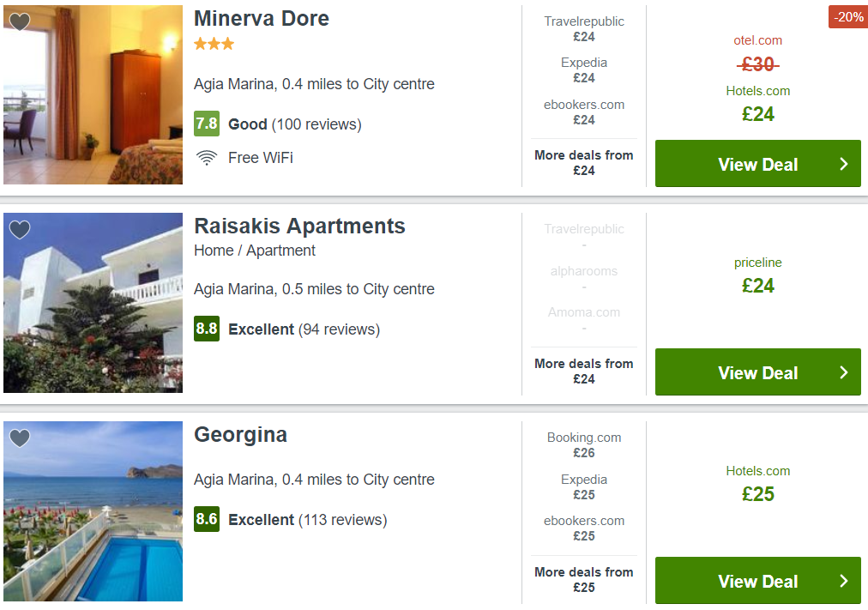
Task: Select Travelrepublic £24 offer for Minerva Dore
Action: (584, 29)
